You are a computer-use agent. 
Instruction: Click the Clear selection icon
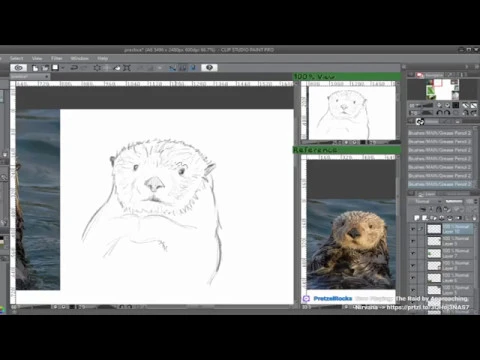tap(97, 68)
